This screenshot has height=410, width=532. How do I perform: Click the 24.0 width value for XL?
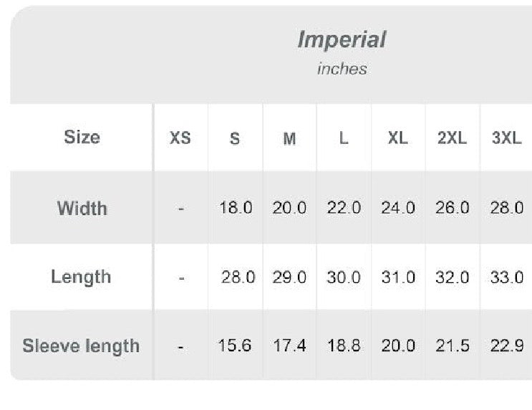tap(398, 208)
